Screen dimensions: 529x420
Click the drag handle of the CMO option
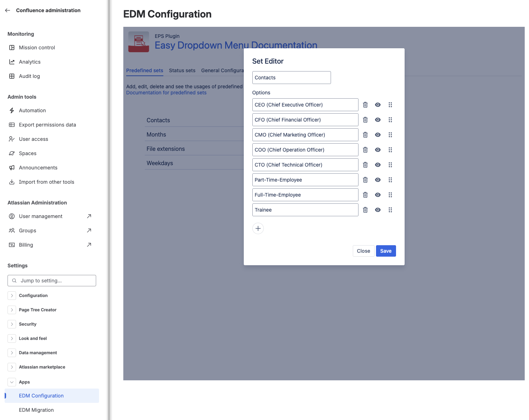click(x=390, y=135)
